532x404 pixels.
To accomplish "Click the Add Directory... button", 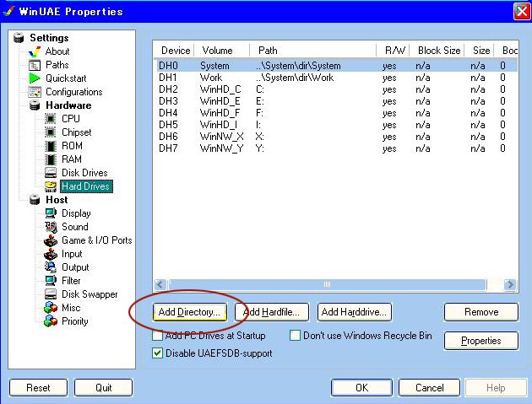I will pos(190,312).
